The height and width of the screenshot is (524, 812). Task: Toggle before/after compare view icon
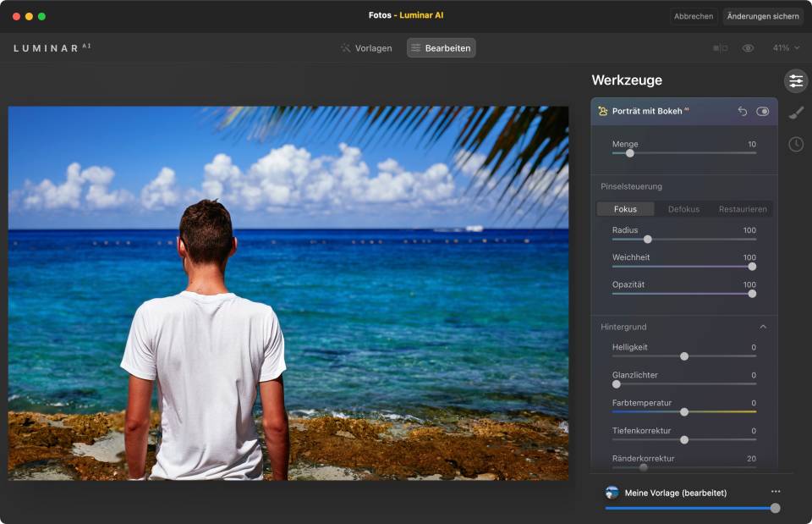[x=720, y=48]
